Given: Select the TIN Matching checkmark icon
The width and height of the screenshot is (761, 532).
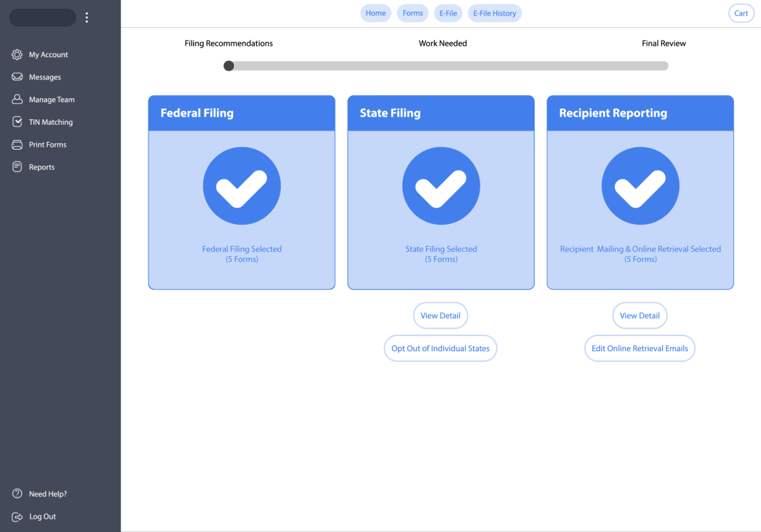Looking at the screenshot, I should [17, 122].
